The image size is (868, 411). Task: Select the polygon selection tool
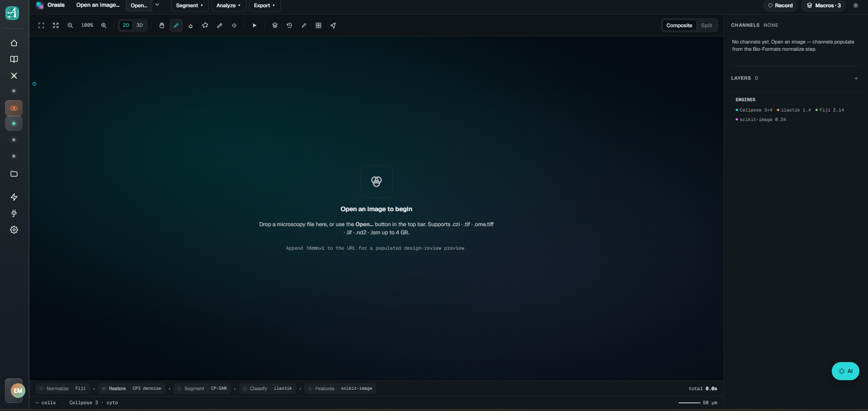205,25
